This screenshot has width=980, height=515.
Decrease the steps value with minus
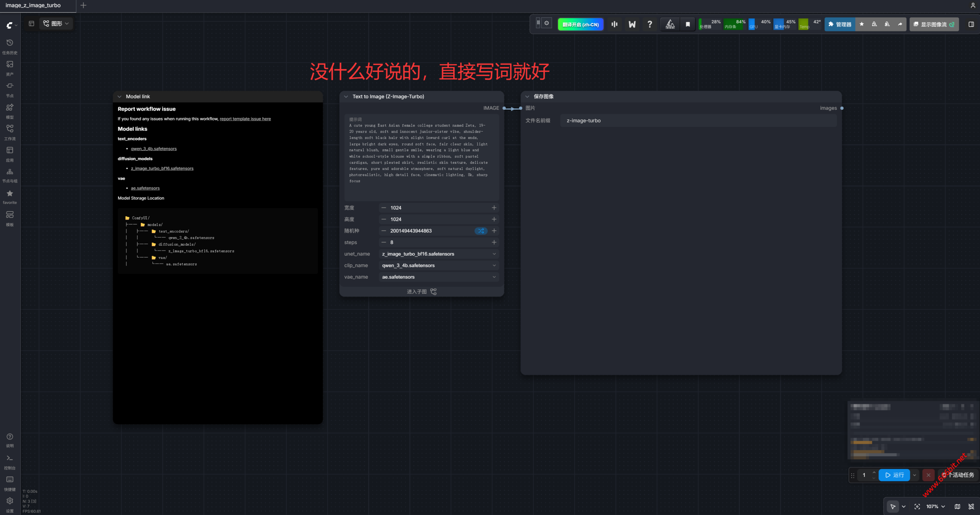coord(384,242)
